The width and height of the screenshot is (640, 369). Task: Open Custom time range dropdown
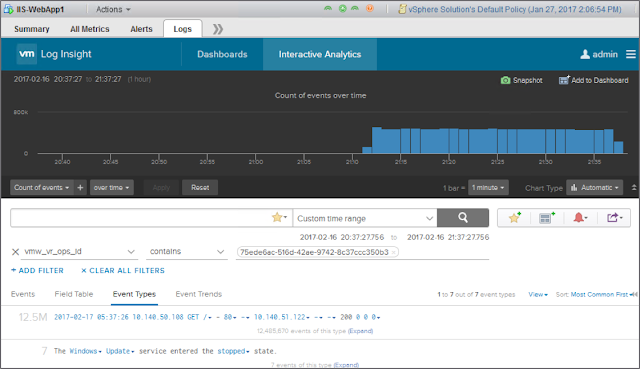pos(365,218)
